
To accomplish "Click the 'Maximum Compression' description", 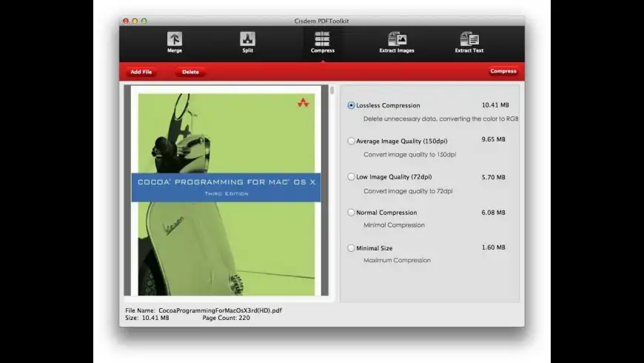I will pos(397,260).
